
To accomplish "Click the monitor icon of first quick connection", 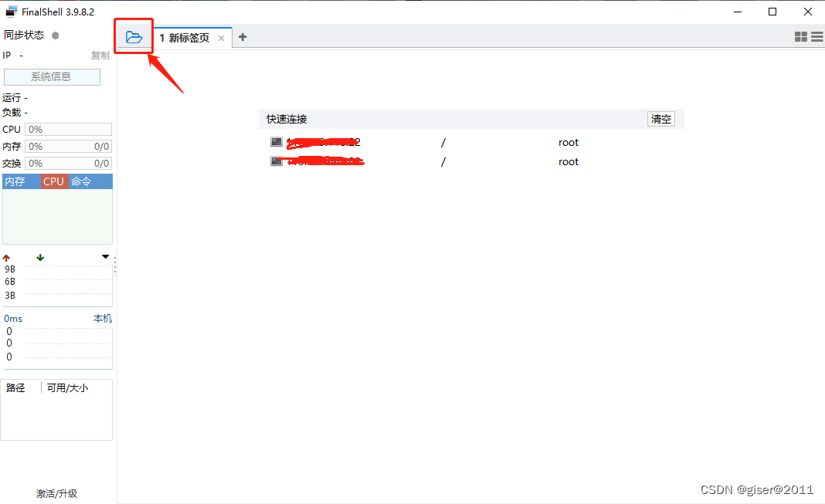I will [276, 142].
